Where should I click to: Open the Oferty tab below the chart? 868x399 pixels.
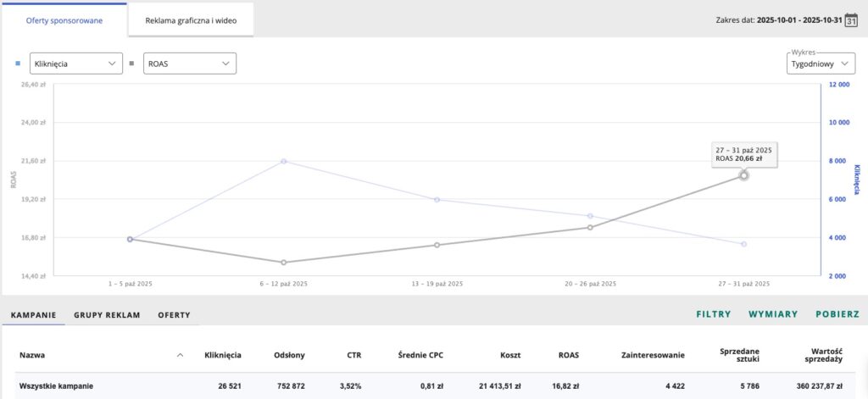(174, 314)
